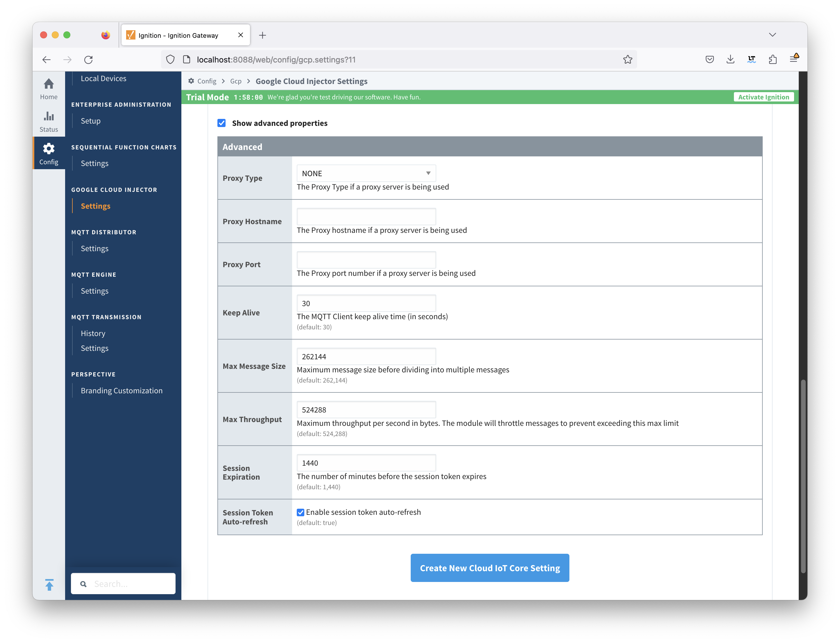Open MQTT Transmission History page

93,333
